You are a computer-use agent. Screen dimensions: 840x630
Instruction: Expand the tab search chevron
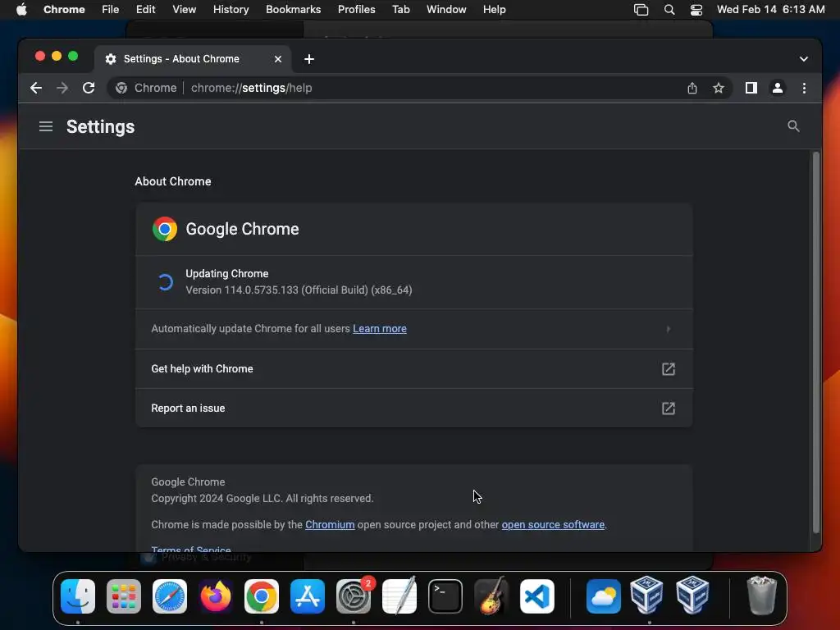click(804, 59)
